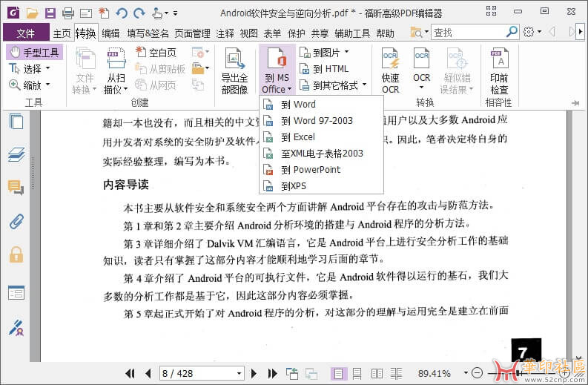
Task: Click the zoom out minus button
Action: click(x=477, y=373)
